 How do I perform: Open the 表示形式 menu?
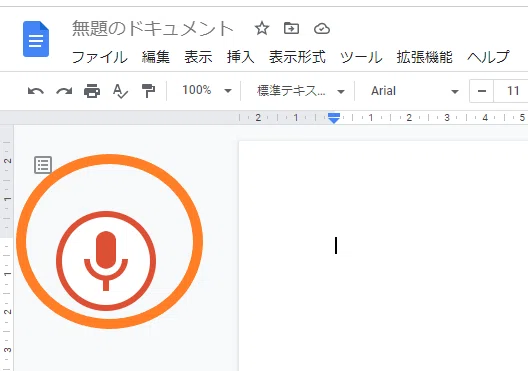(297, 57)
